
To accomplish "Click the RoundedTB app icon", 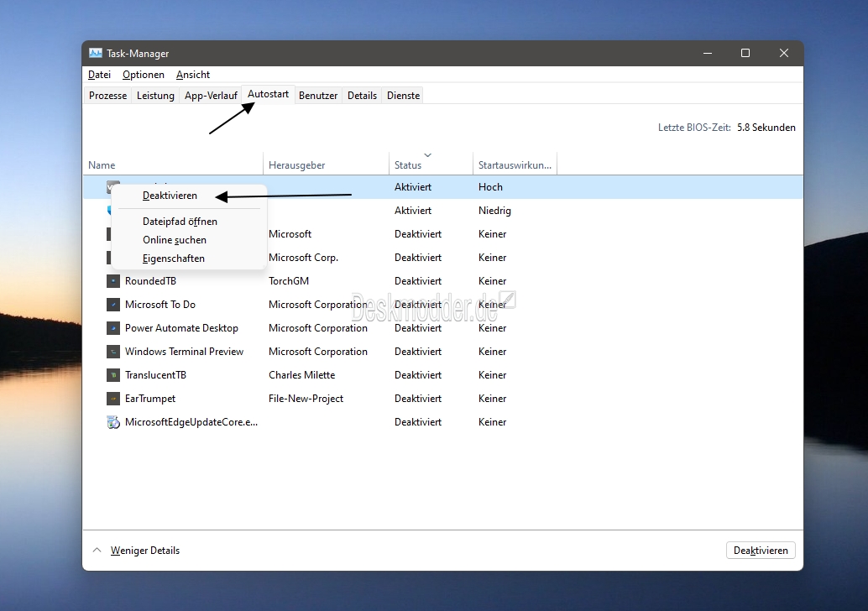I will pyautogui.click(x=113, y=281).
